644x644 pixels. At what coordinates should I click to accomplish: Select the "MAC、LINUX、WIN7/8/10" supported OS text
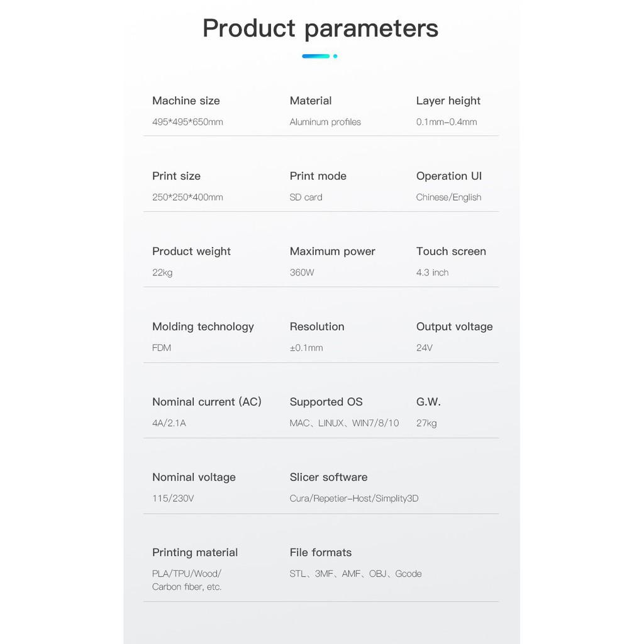click(x=344, y=423)
